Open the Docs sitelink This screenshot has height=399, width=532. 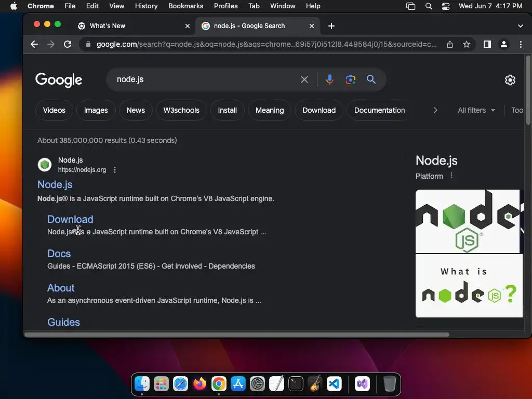point(59,254)
